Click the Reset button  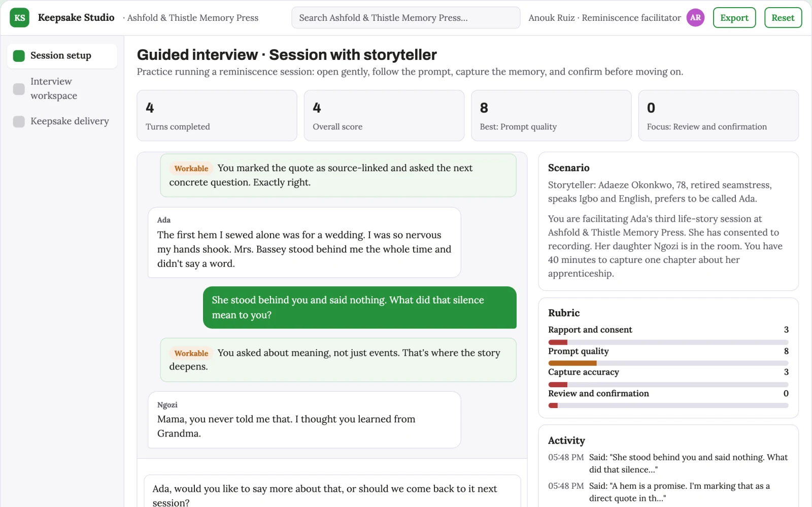coord(783,18)
